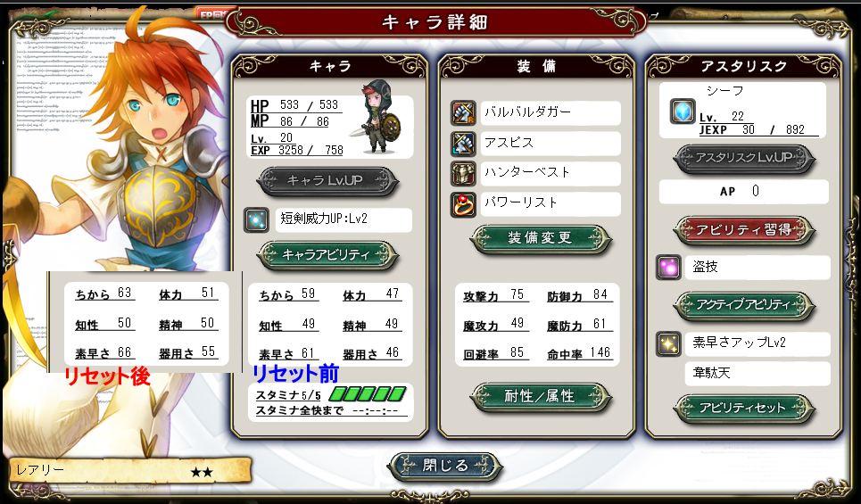Open the キャラアビリティ menu
This screenshot has width=861, height=504.
(x=327, y=255)
